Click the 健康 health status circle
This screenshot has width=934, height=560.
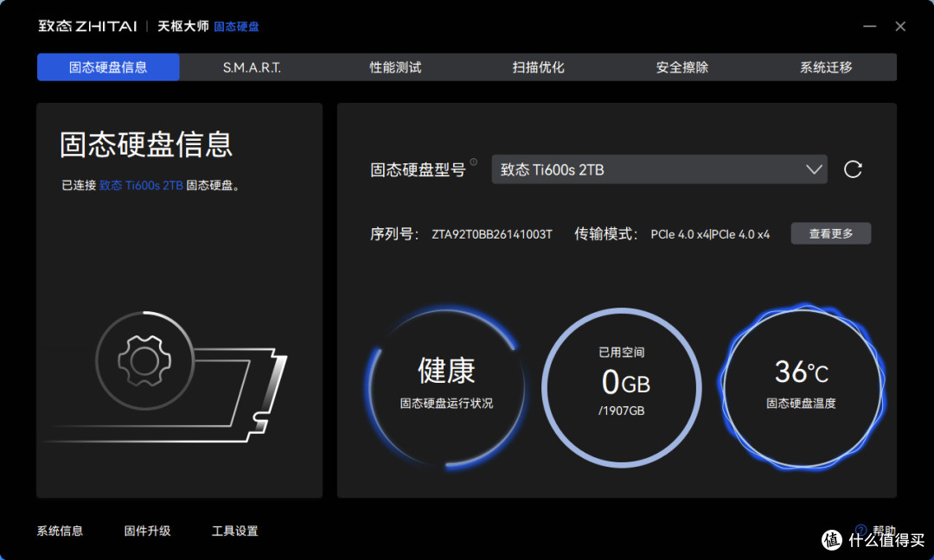(x=446, y=387)
